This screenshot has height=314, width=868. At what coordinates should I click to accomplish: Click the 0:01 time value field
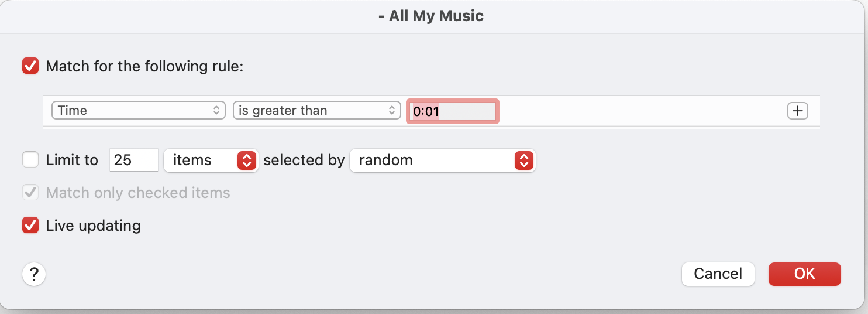point(452,111)
